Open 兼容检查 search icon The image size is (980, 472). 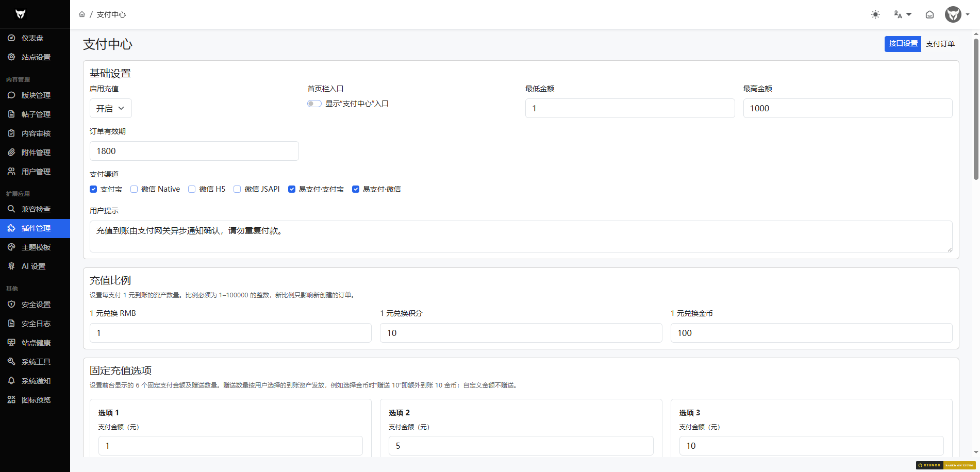coord(11,209)
